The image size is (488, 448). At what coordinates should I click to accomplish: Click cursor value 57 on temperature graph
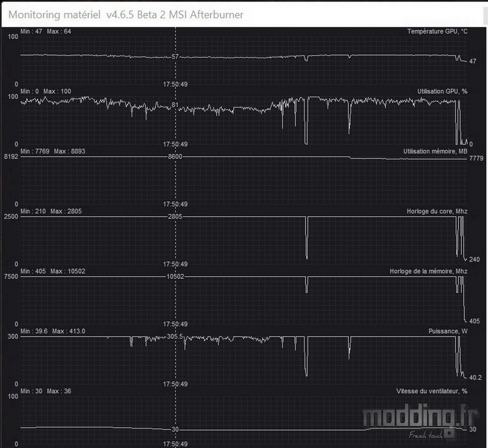pos(175,57)
